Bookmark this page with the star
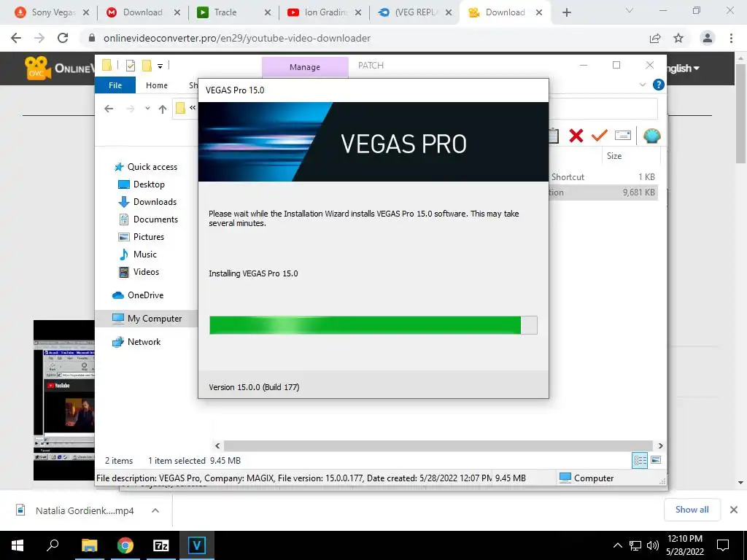 coord(678,38)
